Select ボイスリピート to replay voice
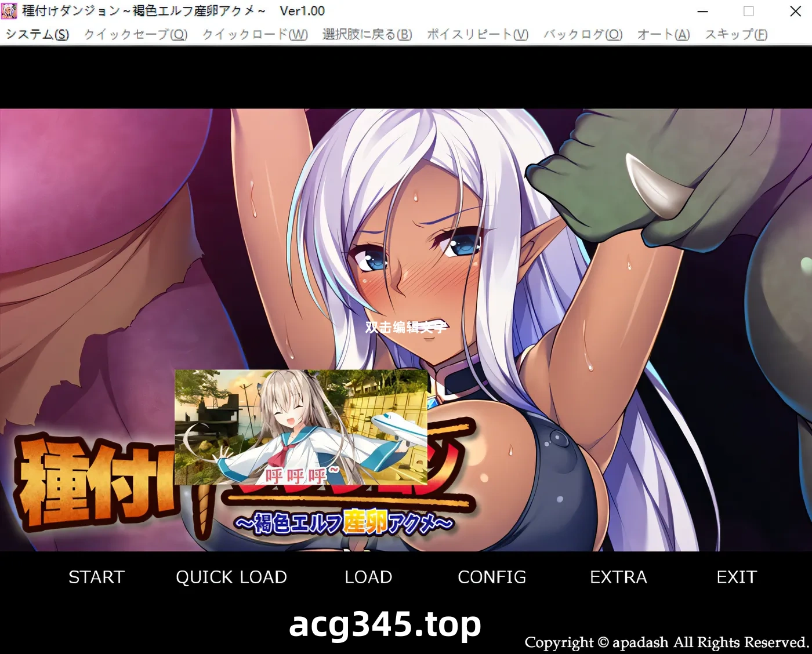812x654 pixels. pos(476,34)
